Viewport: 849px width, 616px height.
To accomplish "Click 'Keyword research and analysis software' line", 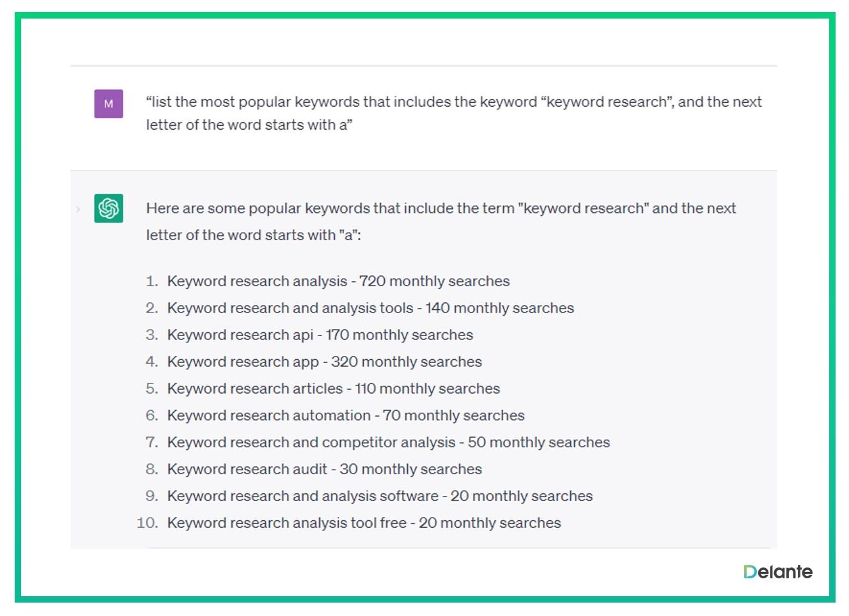I will 380,496.
